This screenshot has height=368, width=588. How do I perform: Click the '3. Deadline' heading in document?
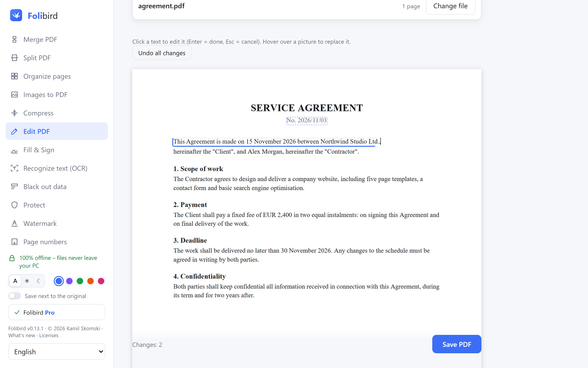(x=190, y=241)
